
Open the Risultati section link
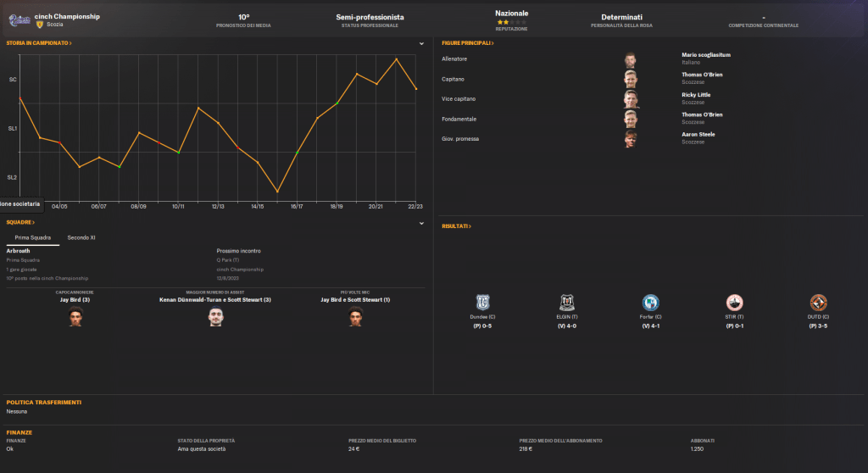click(456, 226)
